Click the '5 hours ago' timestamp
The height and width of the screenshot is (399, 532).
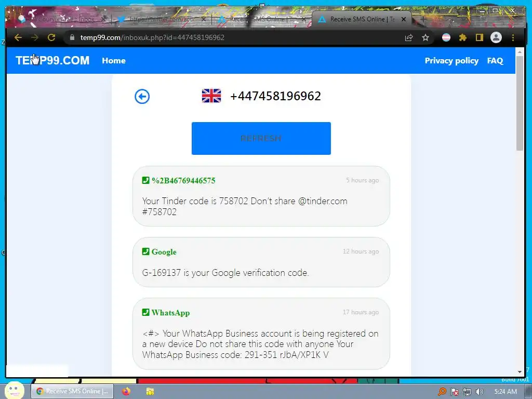[362, 180]
